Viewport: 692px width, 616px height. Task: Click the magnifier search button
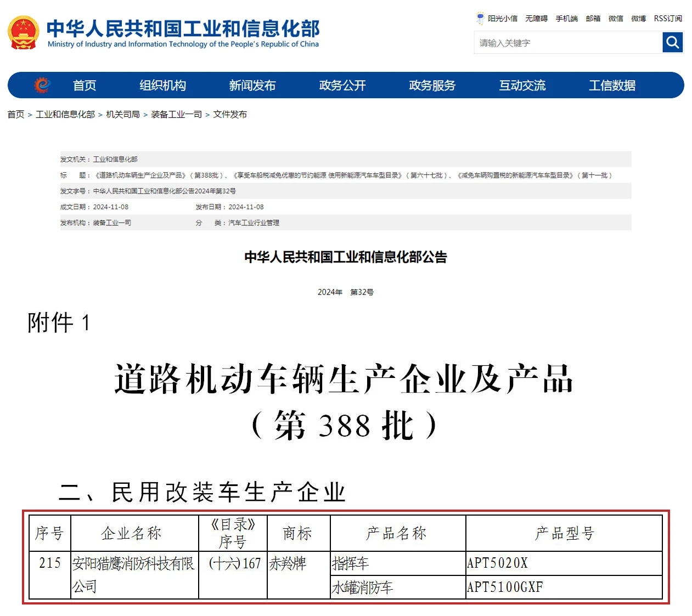[x=672, y=42]
